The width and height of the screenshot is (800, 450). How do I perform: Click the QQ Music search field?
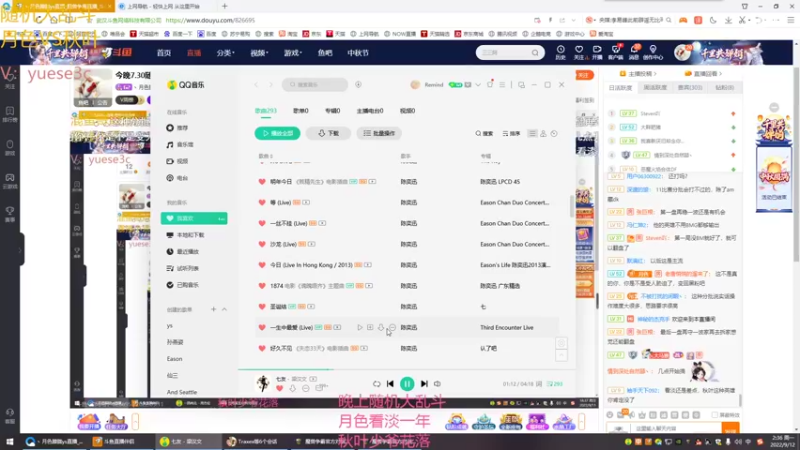coord(315,84)
